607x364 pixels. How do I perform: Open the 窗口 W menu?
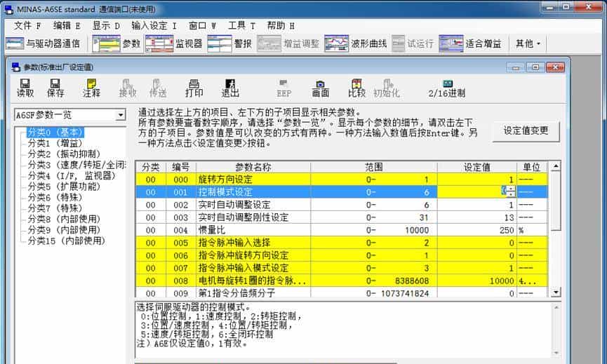pyautogui.click(x=202, y=26)
